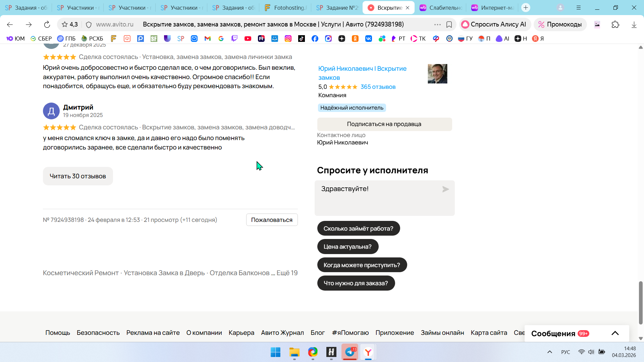Open Telegram from Windows taskbar

[x=350, y=352]
